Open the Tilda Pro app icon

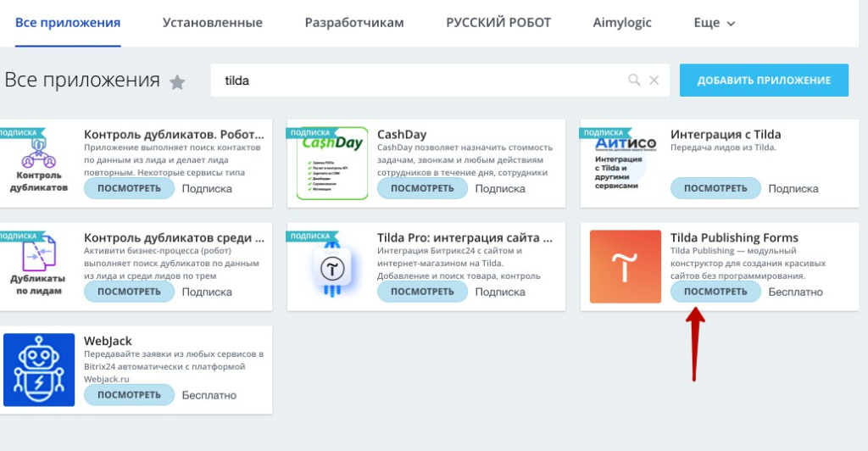(332, 268)
